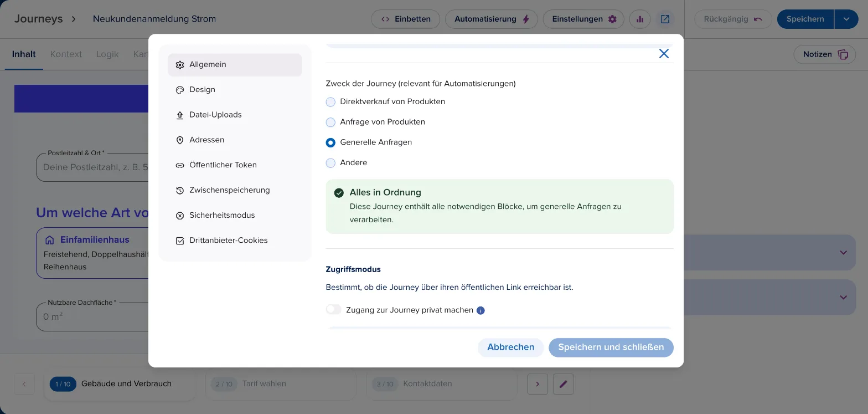
Task: Select the Andere radio option
Action: (x=330, y=163)
